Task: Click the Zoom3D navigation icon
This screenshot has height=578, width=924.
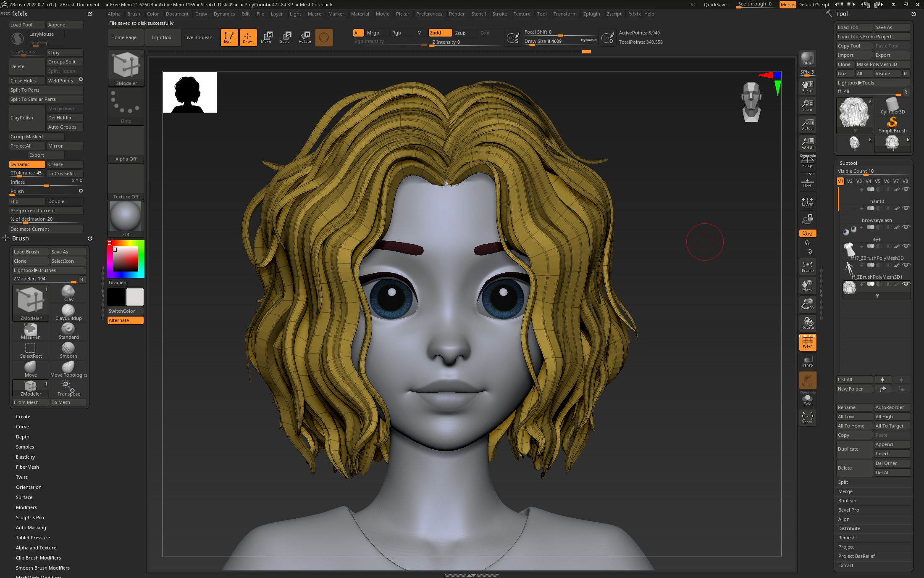Action: pos(807,304)
